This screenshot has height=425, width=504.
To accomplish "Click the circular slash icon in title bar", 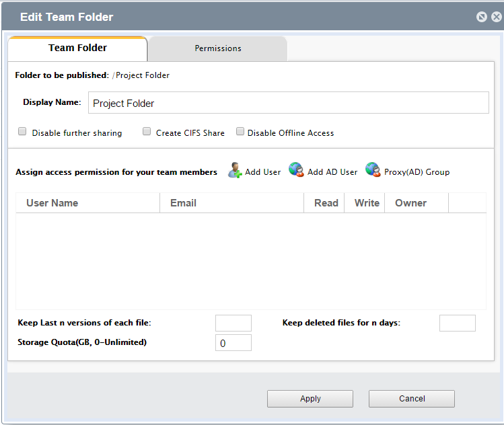I will coord(482,17).
